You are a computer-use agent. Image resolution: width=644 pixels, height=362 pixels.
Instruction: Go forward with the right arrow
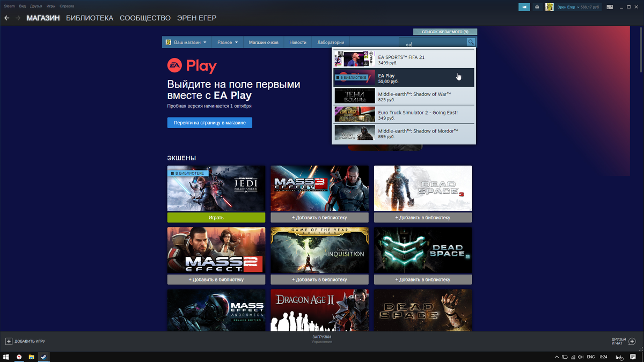[18, 18]
